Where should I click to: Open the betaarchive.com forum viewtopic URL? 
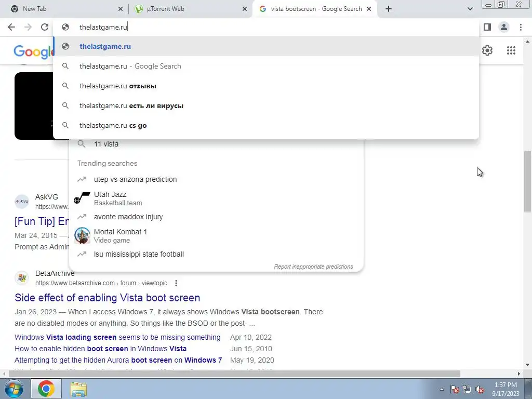coord(101,283)
